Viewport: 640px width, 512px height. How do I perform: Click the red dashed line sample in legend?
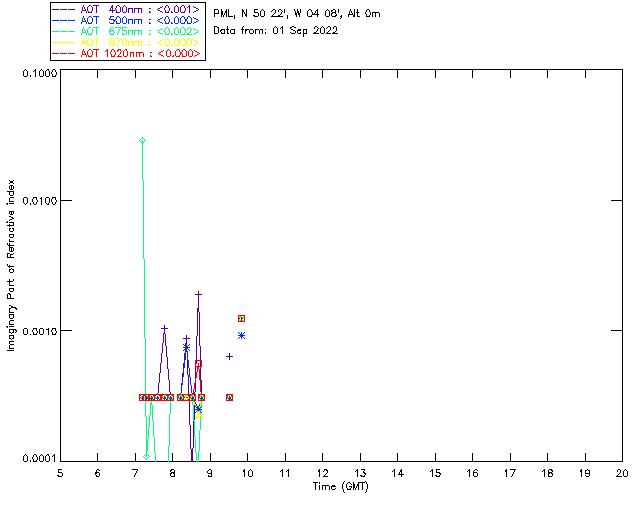pyautogui.click(x=64, y=53)
